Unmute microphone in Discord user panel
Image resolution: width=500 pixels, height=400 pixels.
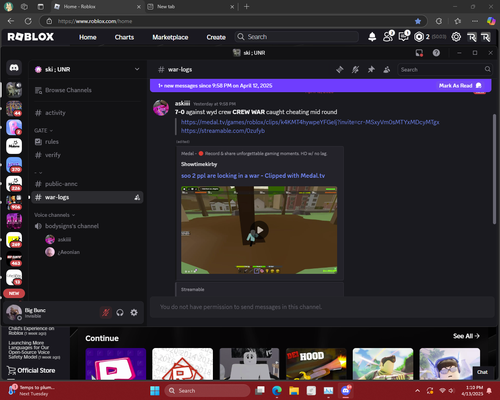coord(106,312)
